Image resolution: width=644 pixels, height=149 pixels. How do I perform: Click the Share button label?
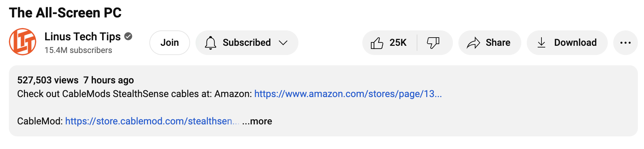498,43
